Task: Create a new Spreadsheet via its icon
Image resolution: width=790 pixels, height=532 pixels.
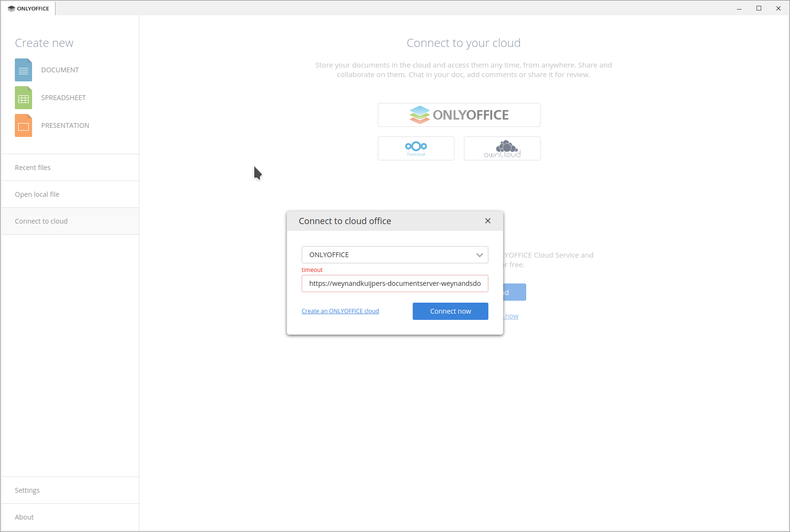Action: (x=23, y=98)
